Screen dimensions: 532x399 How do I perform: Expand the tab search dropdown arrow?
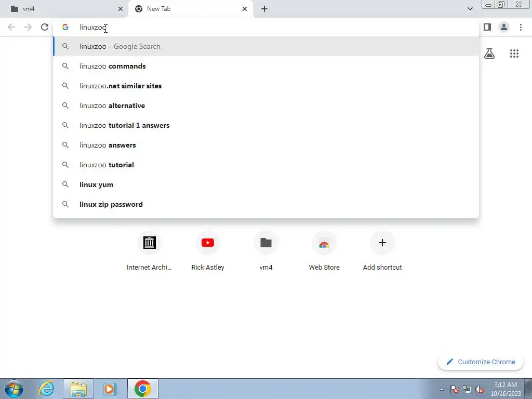click(470, 9)
